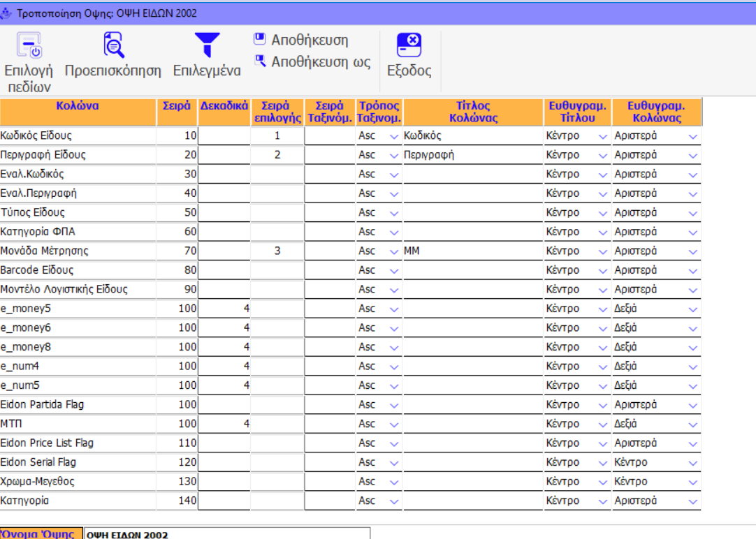The height and width of the screenshot is (539, 756).
Task: Click the app icon in title bar
Action: (7, 13)
